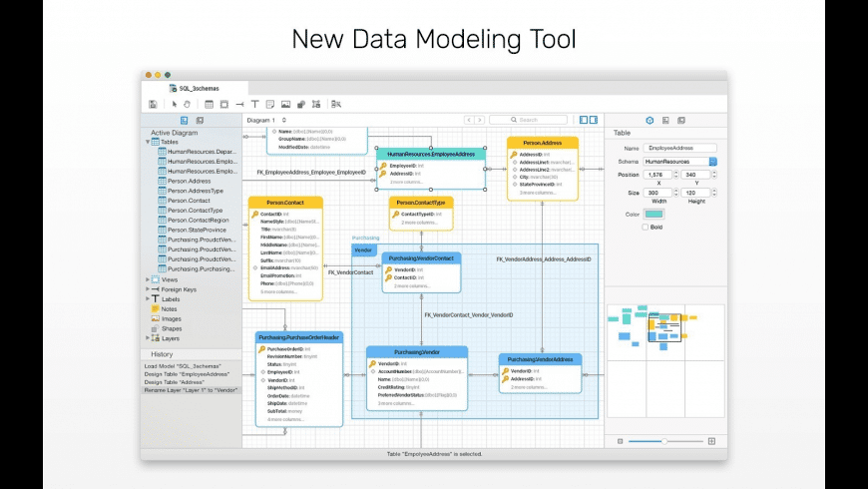This screenshot has width=868, height=489.
Task: Click the zoom out icon under the overview
Action: pyautogui.click(x=620, y=441)
